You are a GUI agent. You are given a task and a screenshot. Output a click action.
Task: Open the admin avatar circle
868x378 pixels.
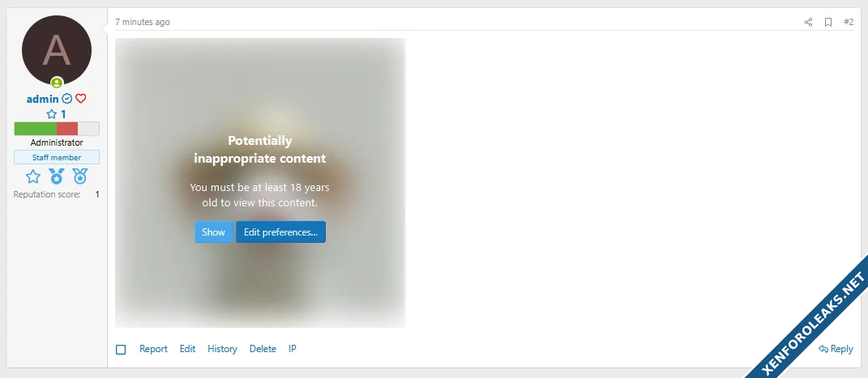click(57, 50)
